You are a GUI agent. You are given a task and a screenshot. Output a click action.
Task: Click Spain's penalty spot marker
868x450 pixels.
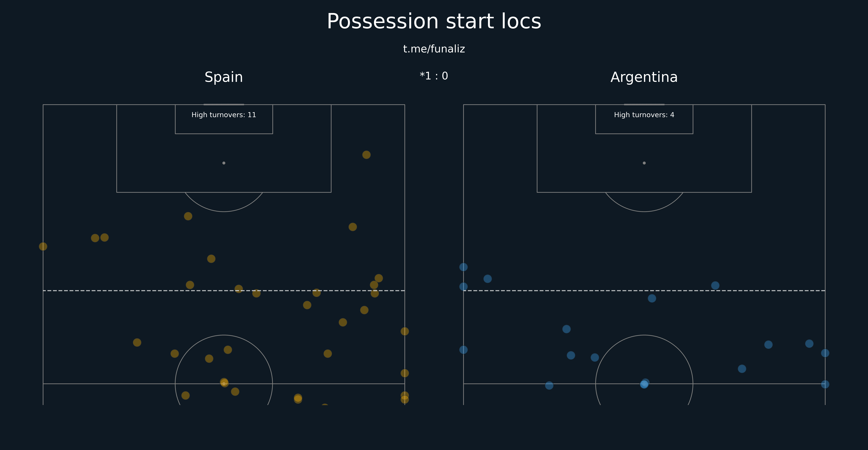(x=224, y=163)
